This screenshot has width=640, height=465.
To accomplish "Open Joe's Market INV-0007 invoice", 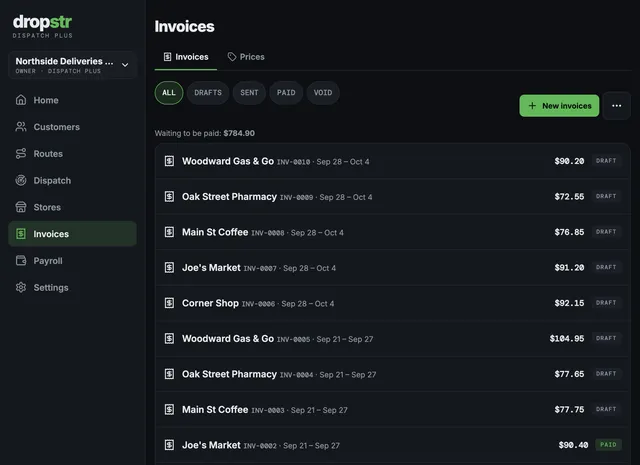I will point(393,267).
